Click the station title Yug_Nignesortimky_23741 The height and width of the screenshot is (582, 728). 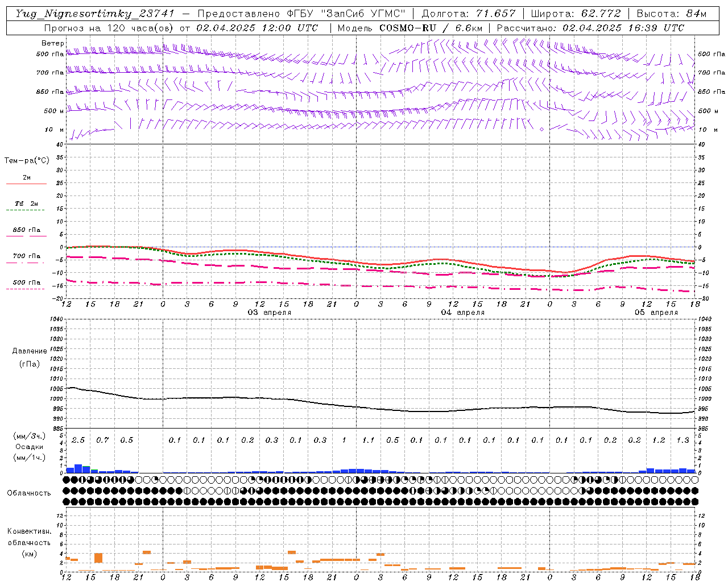[95, 14]
